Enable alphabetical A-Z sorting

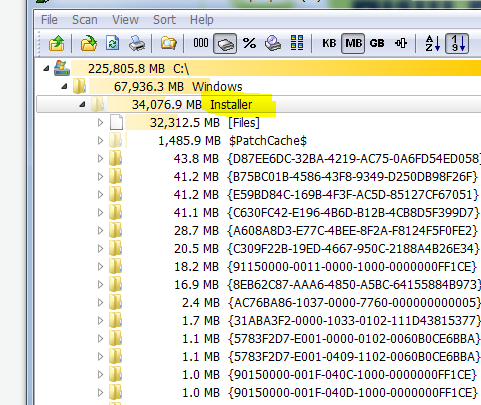(x=433, y=43)
